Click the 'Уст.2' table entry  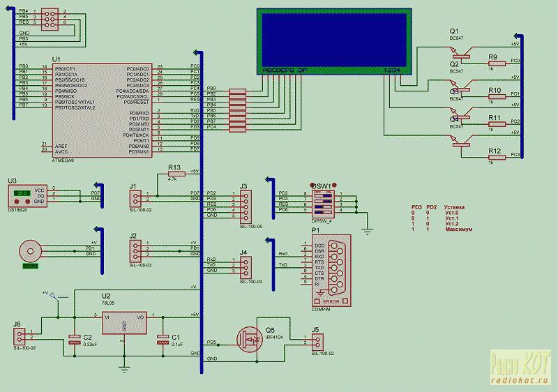[451, 224]
